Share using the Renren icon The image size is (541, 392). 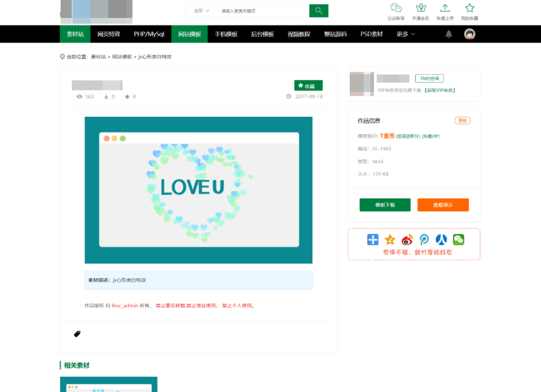(441, 240)
